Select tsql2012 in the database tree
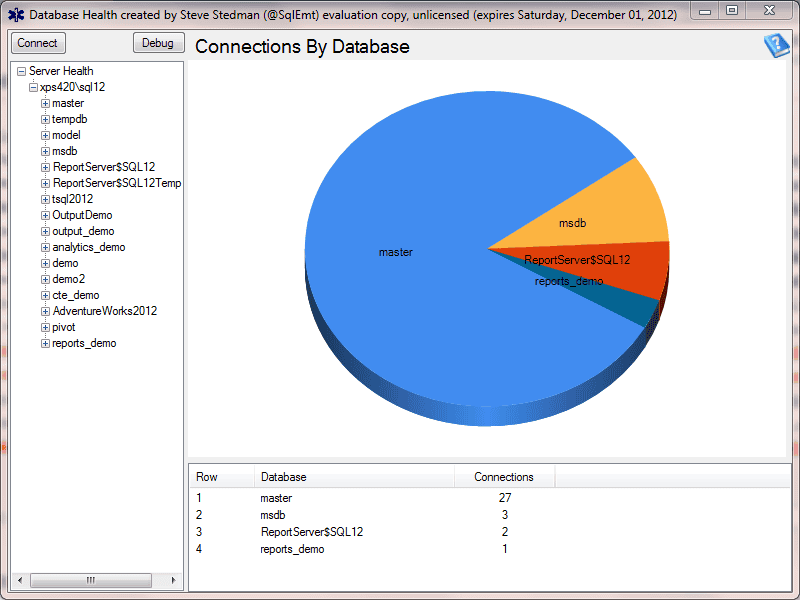The width and height of the screenshot is (800, 600). (72, 199)
